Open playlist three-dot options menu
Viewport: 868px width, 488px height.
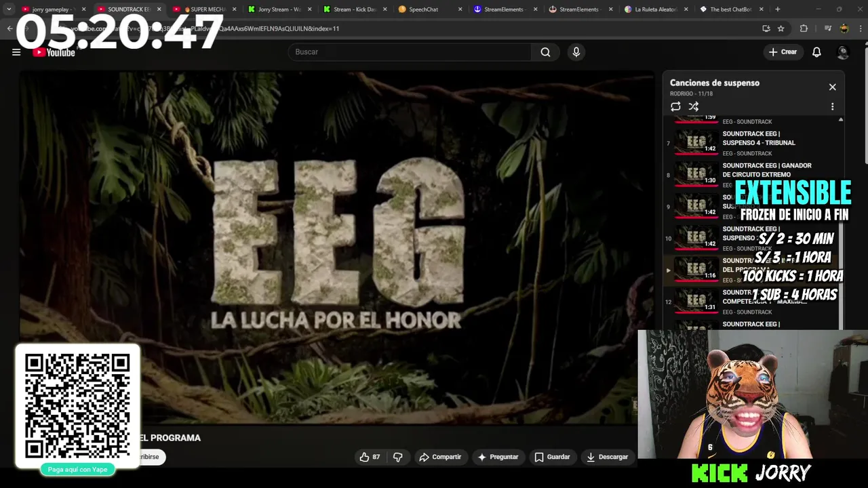click(x=832, y=106)
